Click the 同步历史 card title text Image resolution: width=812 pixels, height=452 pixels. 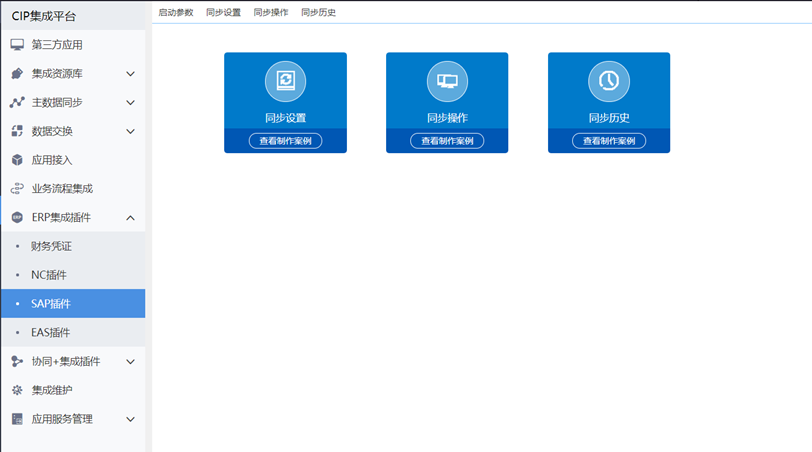pyautogui.click(x=609, y=118)
